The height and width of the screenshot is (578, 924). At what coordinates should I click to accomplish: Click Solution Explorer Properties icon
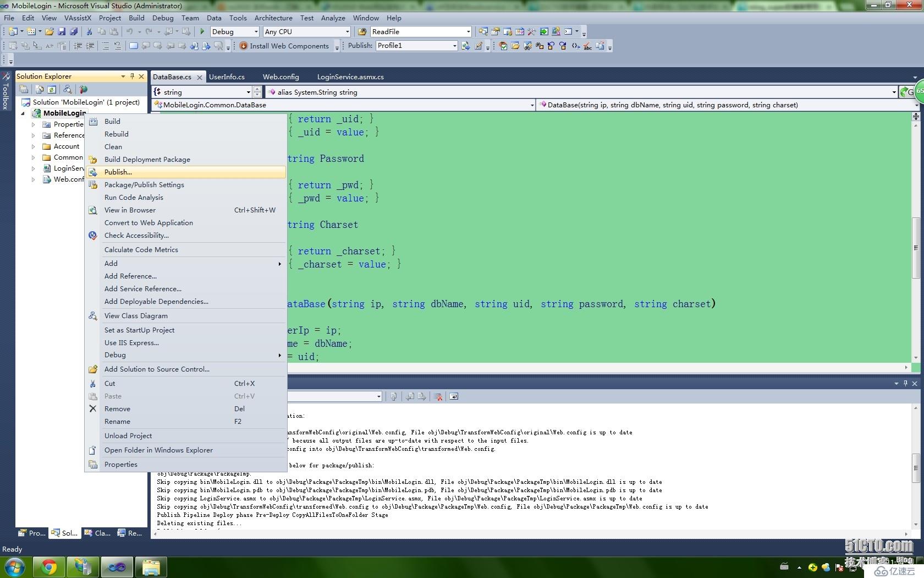[24, 89]
